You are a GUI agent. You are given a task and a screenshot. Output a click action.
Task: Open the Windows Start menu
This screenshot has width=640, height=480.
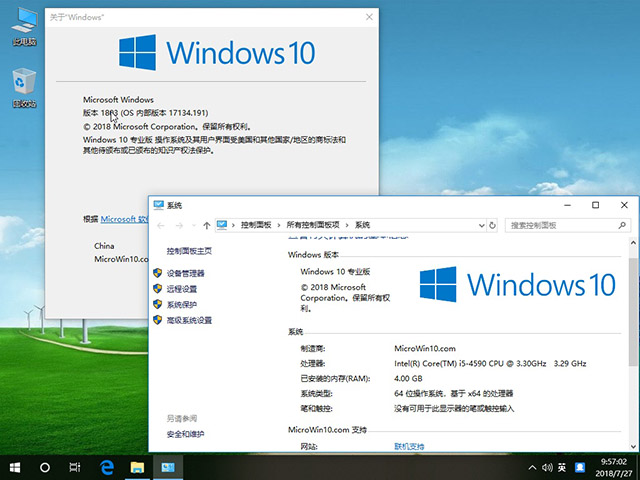[15, 467]
